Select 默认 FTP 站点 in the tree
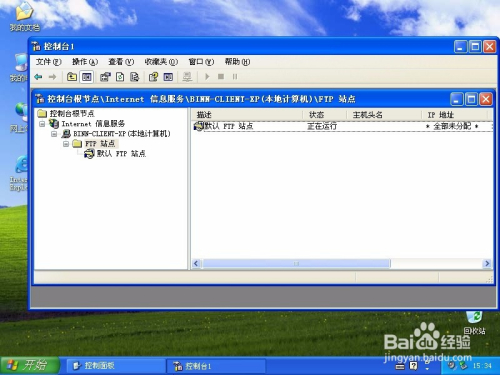The image size is (500, 375). (121, 154)
